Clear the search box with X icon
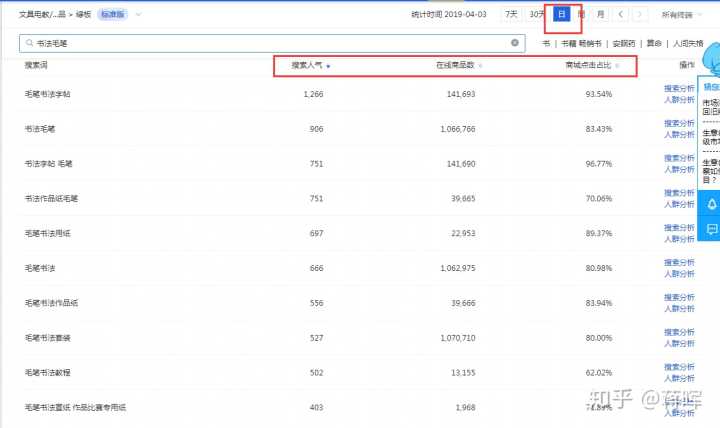The width and height of the screenshot is (720, 428). pyautogui.click(x=515, y=44)
